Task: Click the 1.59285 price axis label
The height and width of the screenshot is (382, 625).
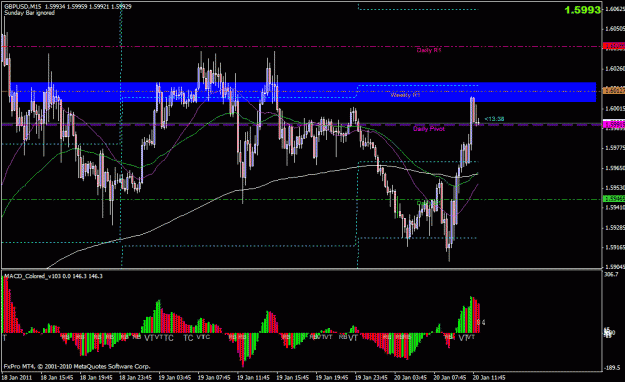Action: (x=615, y=227)
